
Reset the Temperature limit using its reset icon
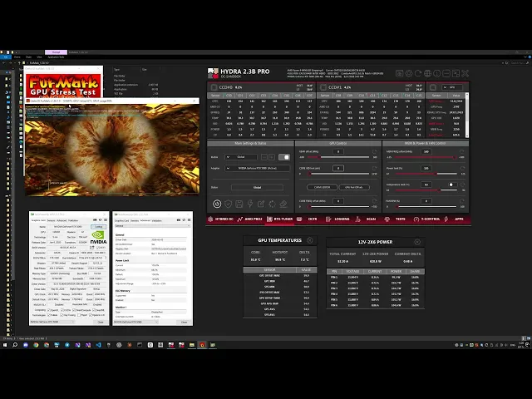click(462, 185)
